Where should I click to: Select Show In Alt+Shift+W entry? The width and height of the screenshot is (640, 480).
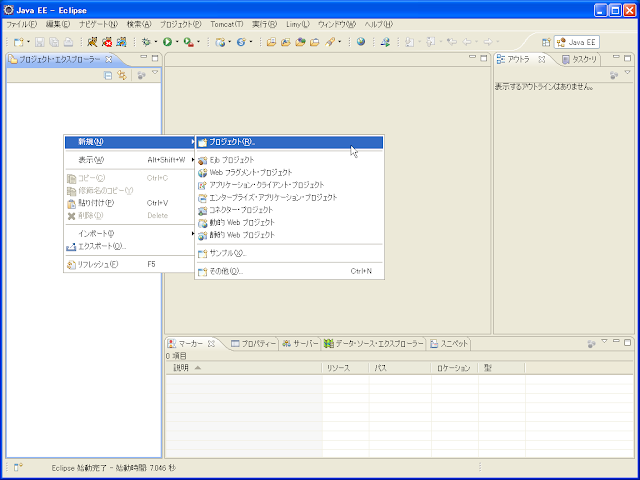tap(130, 160)
